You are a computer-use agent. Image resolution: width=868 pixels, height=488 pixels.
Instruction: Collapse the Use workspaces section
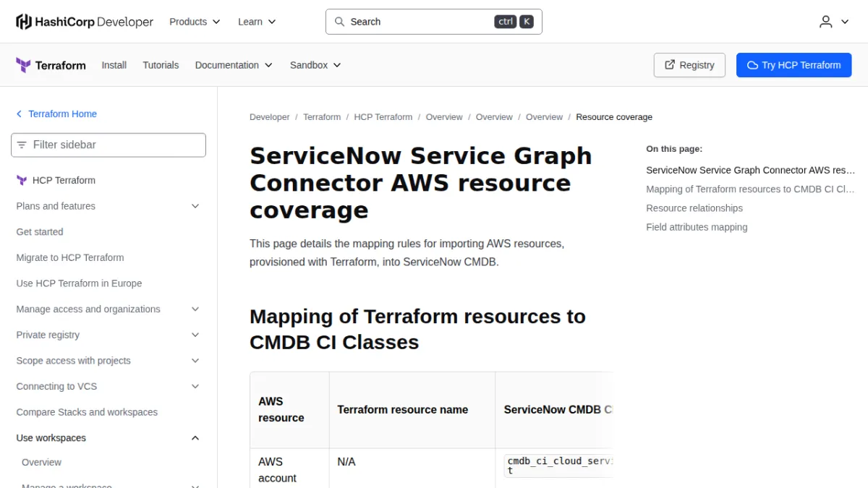tap(195, 438)
